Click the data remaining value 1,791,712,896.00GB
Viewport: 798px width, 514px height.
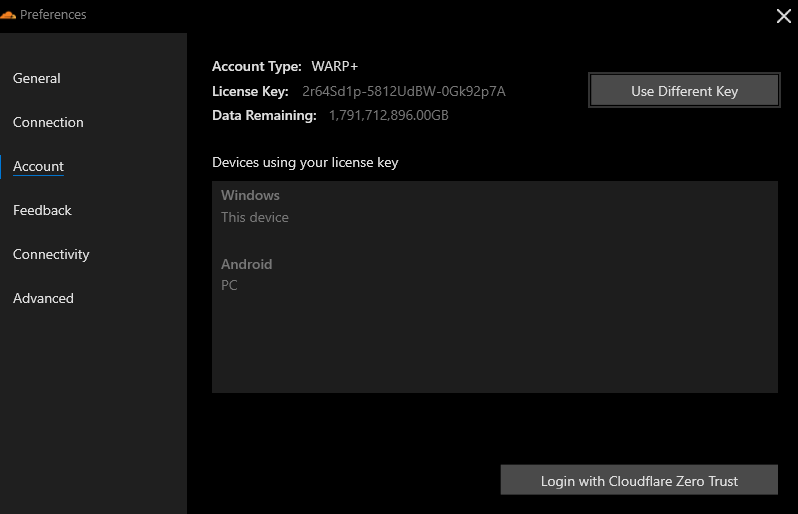388,116
